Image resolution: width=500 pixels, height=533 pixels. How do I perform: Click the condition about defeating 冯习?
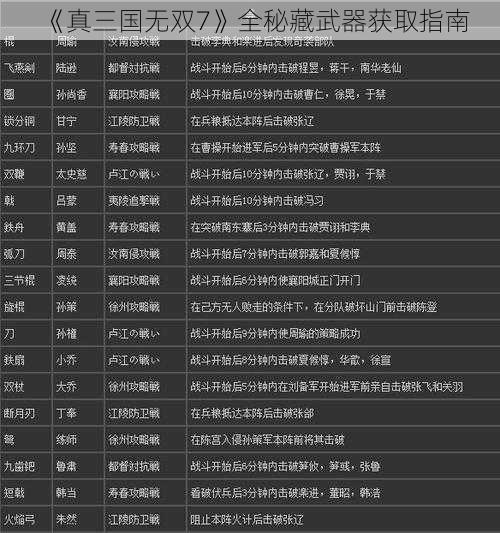coord(257,201)
